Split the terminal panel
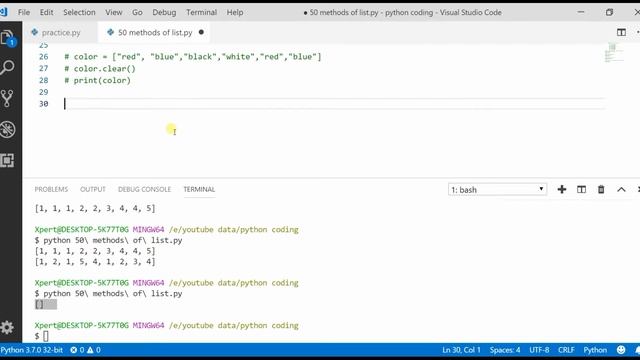 coord(581,189)
